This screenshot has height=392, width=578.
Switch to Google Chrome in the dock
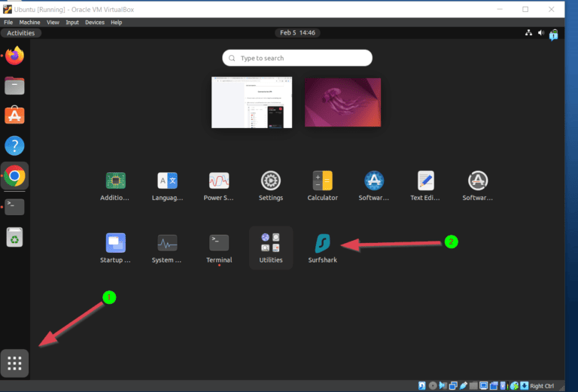coord(14,176)
